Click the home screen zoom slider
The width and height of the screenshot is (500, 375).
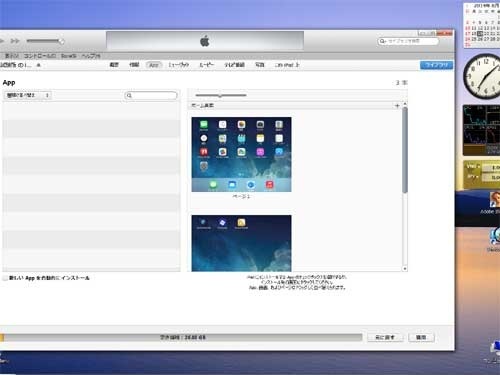click(x=221, y=95)
